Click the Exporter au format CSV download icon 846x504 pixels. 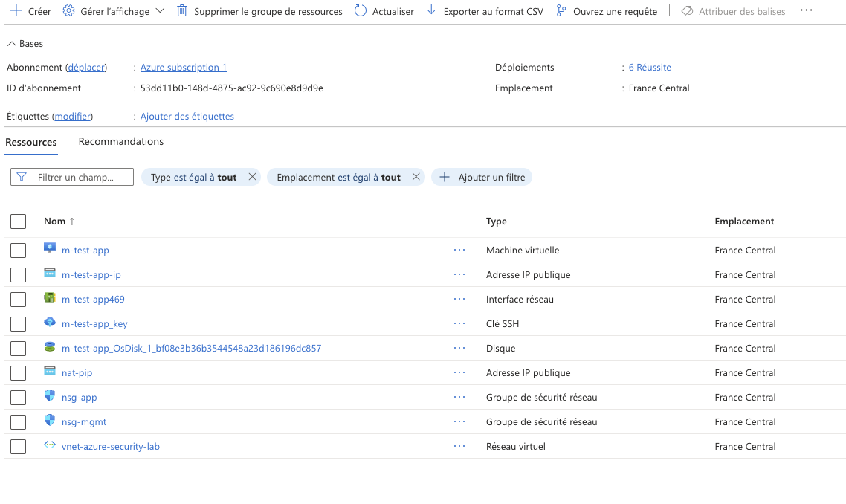431,11
